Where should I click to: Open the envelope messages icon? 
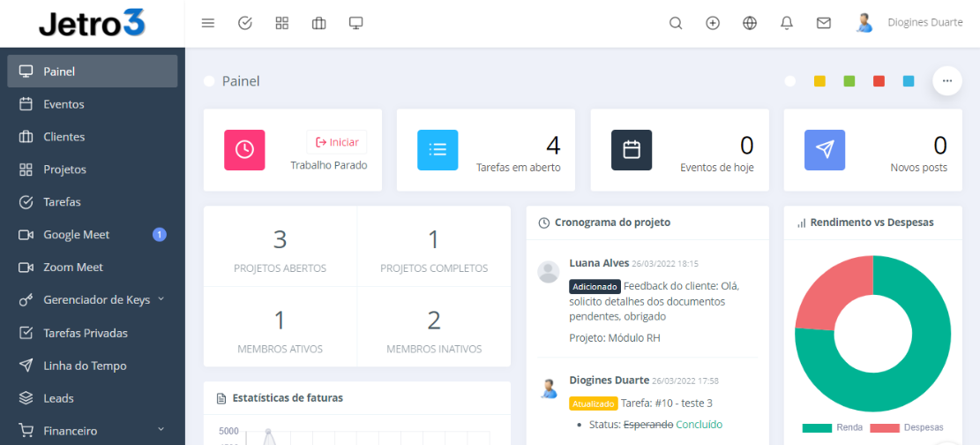(x=824, y=23)
